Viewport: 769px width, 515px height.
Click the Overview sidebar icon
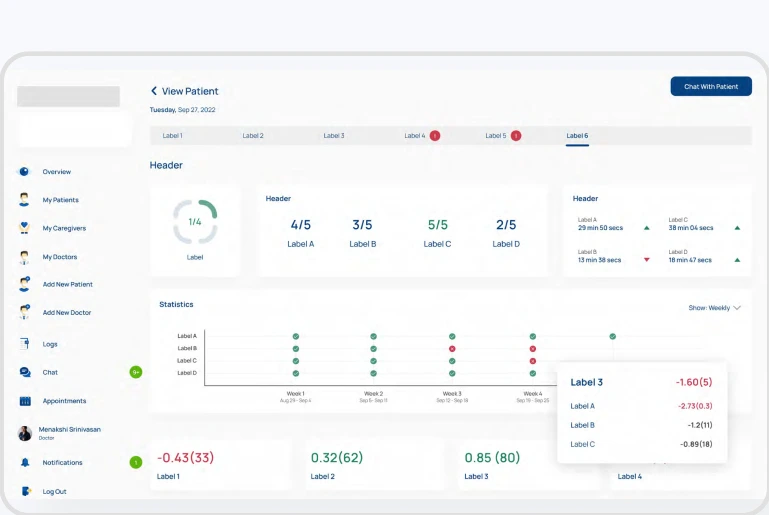[24, 172]
